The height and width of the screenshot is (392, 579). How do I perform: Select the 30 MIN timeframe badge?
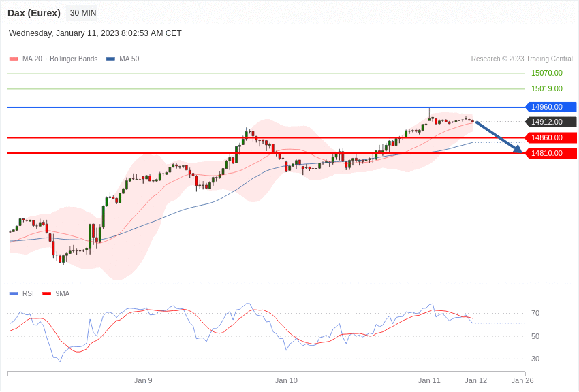(83, 13)
